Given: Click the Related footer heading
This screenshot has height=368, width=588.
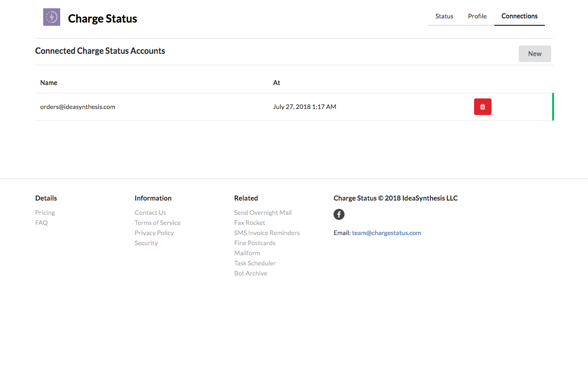Looking at the screenshot, I should click(x=246, y=198).
